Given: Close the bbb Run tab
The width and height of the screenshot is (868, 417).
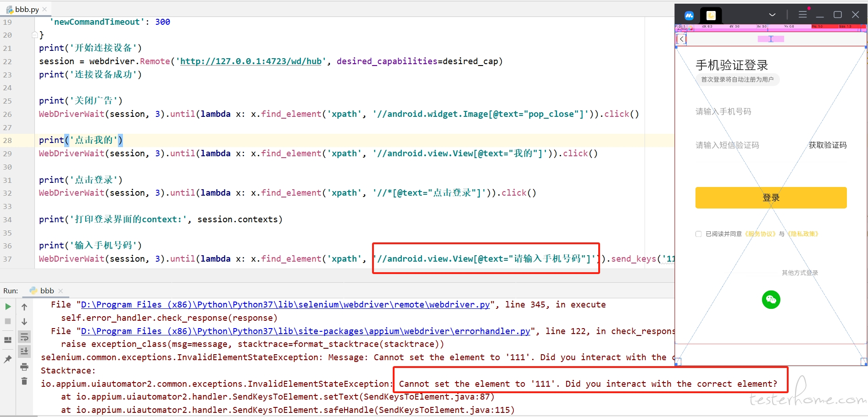Looking at the screenshot, I should (61, 291).
